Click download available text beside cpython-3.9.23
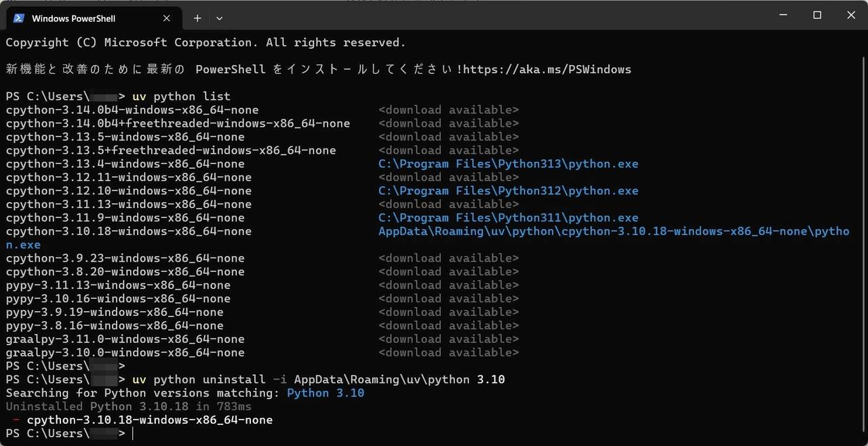Image resolution: width=868 pixels, height=446 pixels. 448,258
